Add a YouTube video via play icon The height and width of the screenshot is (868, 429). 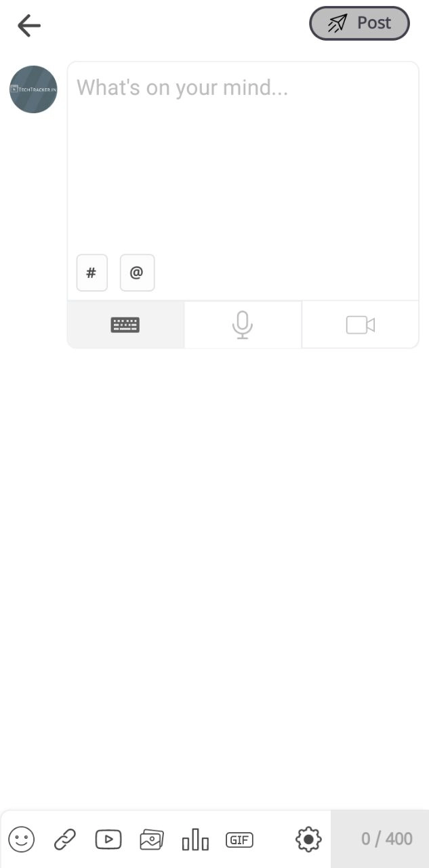[108, 840]
